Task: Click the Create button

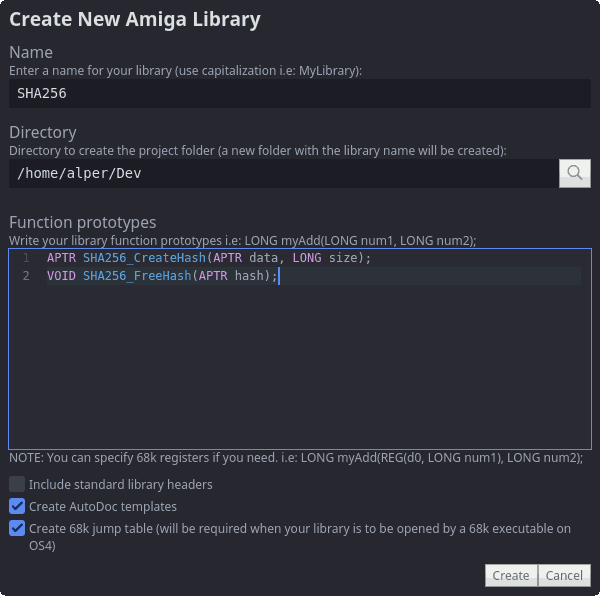Action: coord(511,575)
